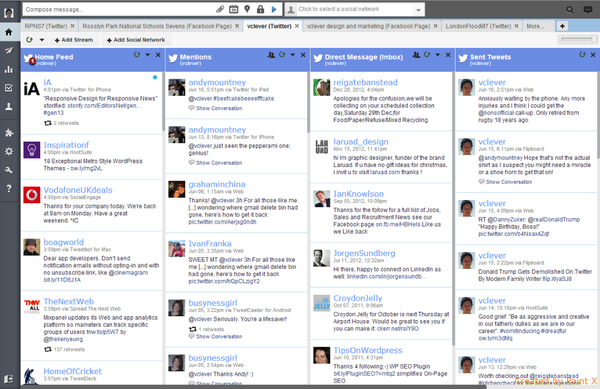Viewport: 600px width, 389px height.
Task: Click the people icon in Direct Message header
Action: click(x=416, y=55)
